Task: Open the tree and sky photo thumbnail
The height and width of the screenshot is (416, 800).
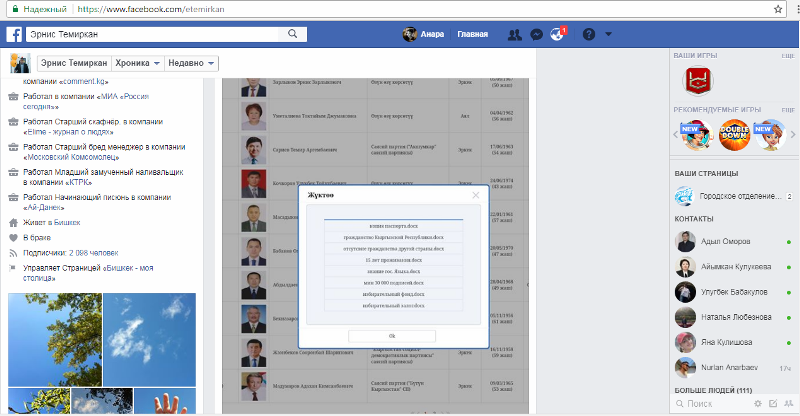Action: pos(53,338)
